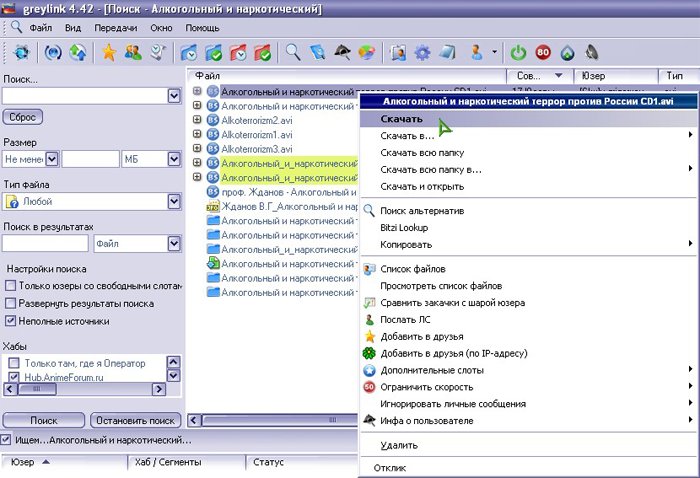Toggle the 'Ищем…Алкогольный и наркотический' checkbox
700x478 pixels.
(x=5, y=440)
